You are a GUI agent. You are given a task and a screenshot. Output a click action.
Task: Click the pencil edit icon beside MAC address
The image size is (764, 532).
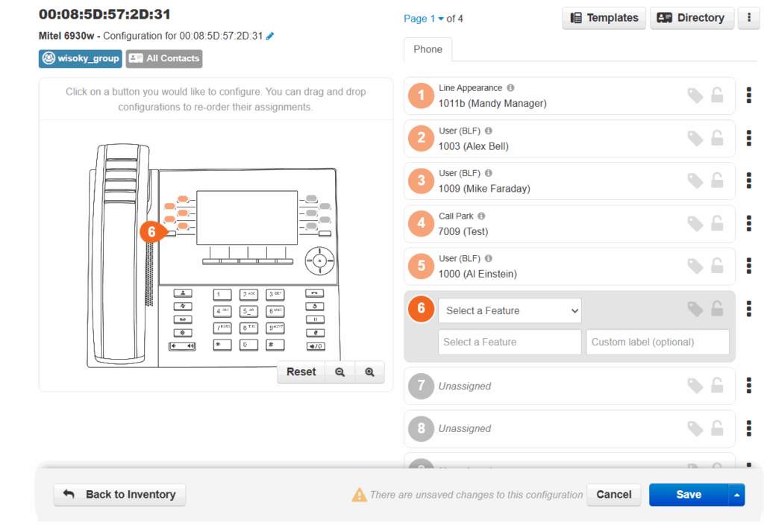point(270,36)
